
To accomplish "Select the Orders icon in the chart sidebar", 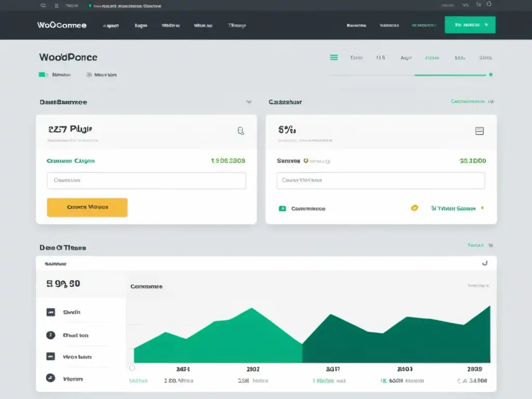I will pos(50,335).
